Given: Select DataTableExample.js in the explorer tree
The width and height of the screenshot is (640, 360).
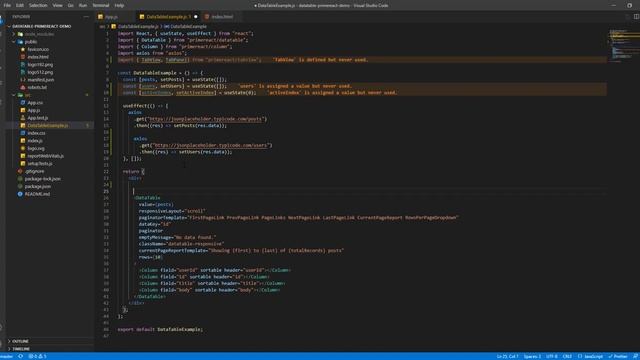Looking at the screenshot, I should [x=48, y=126].
